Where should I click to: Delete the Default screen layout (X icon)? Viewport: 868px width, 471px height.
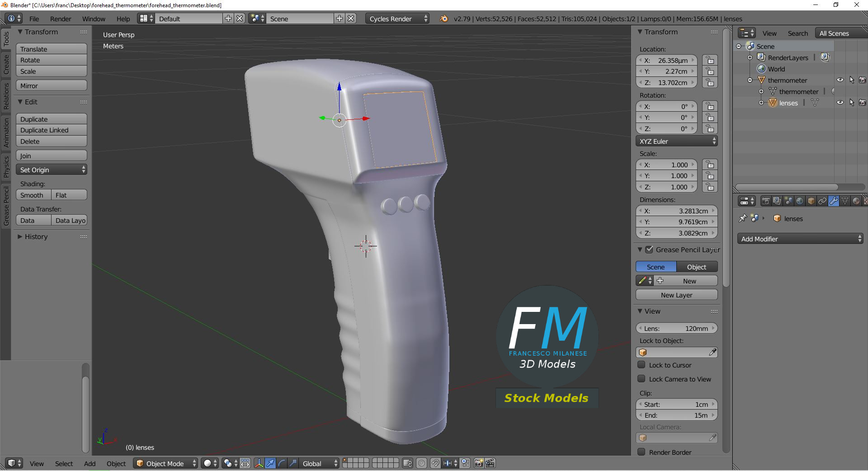[x=240, y=19]
